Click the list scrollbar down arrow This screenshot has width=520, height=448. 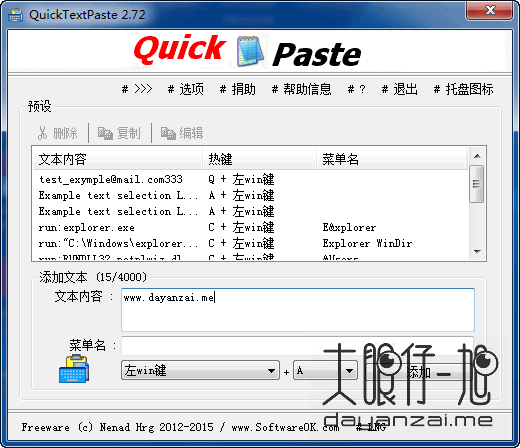[x=477, y=252]
